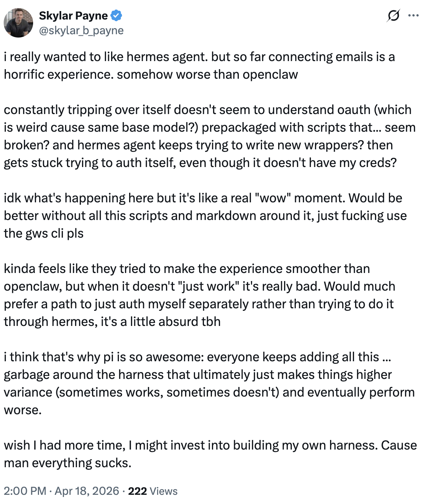Click paragraph starting 'wish I had more time'
The width and height of the screenshot is (432, 504).
(210, 454)
